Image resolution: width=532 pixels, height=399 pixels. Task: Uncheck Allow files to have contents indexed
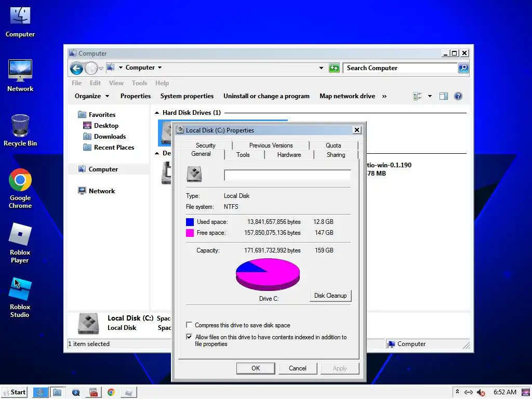point(189,337)
